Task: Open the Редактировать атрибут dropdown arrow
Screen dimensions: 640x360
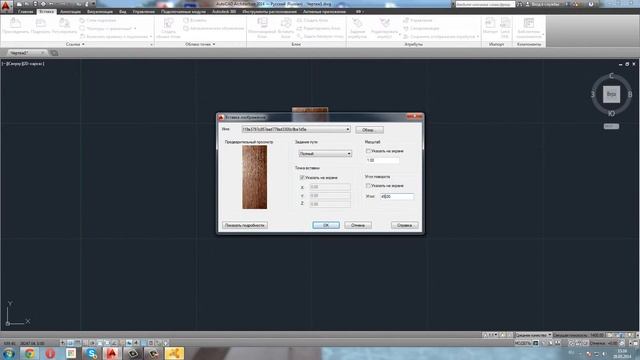Action: [399, 34]
